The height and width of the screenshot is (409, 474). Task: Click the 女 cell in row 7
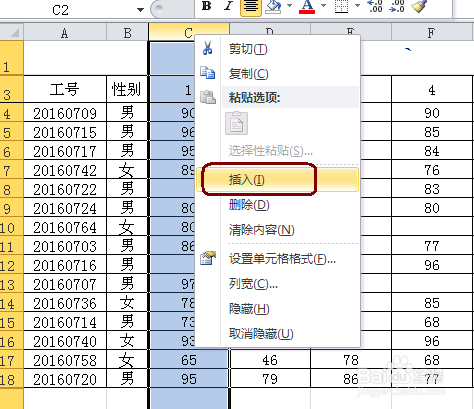tap(127, 170)
